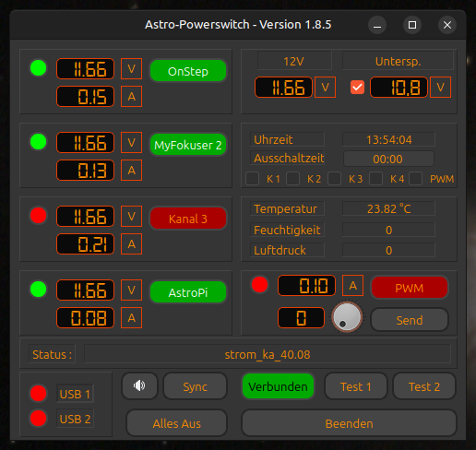Click the status text strom_ka_40.08
476x450 pixels.
(268, 354)
